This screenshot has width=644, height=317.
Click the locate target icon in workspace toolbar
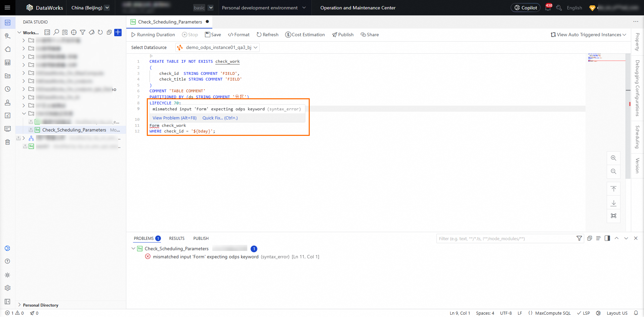click(74, 32)
